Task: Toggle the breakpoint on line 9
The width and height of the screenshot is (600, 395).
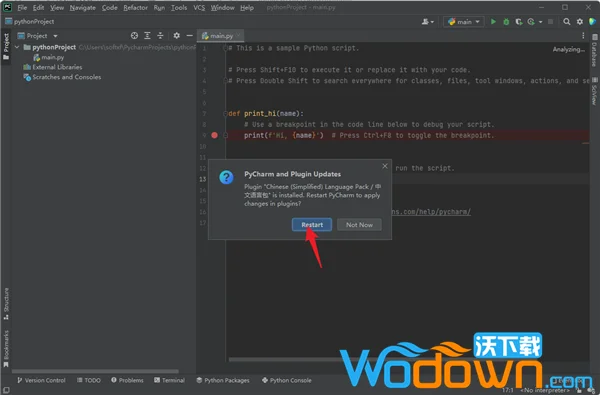Action: (214, 135)
